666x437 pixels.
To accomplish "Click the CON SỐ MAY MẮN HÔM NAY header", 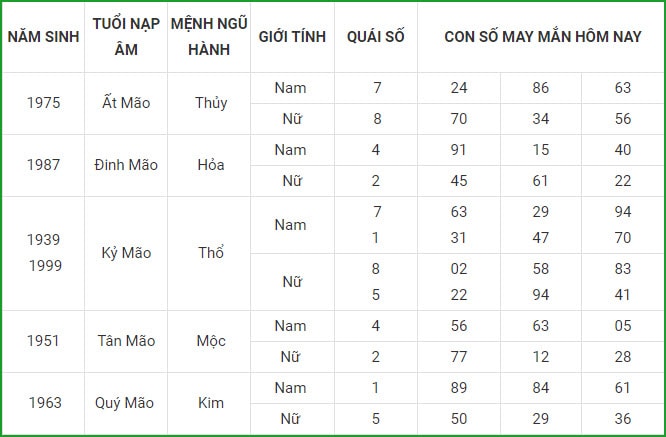I will pyautogui.click(x=541, y=37).
